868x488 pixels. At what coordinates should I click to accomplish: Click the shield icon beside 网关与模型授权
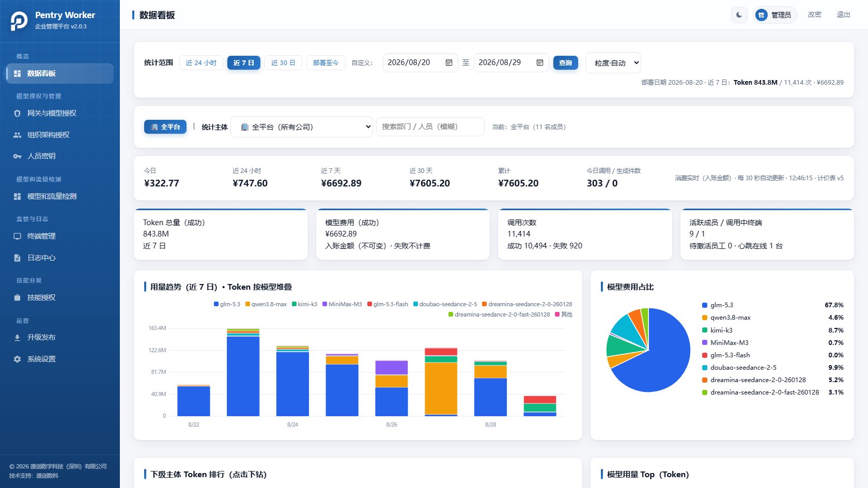(17, 114)
